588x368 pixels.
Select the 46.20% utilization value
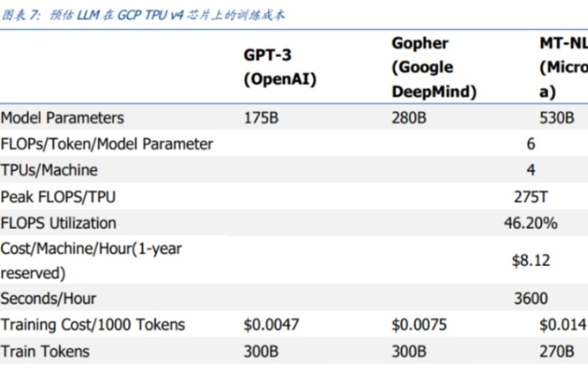point(530,223)
